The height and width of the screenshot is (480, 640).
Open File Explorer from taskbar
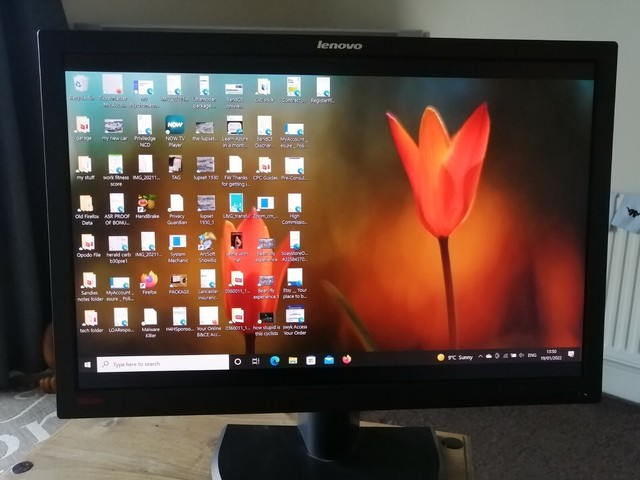click(293, 360)
